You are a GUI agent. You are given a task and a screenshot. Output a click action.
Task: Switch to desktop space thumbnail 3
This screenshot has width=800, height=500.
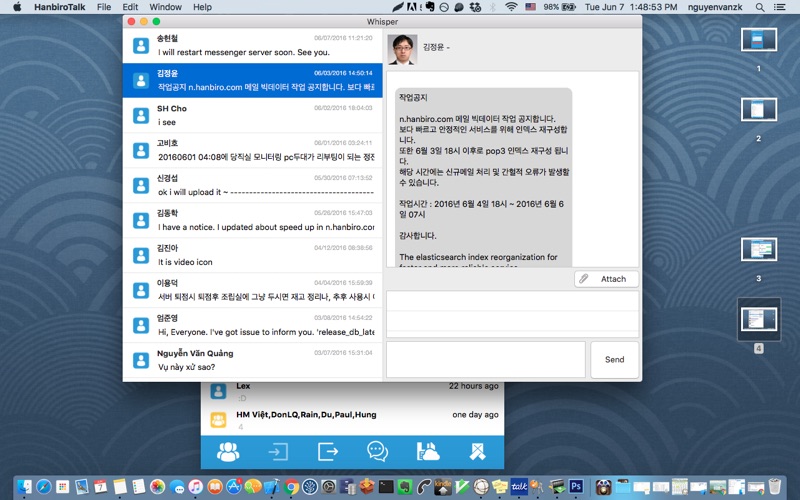tap(759, 249)
